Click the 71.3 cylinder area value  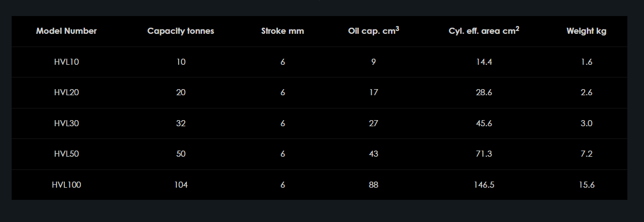click(x=484, y=154)
